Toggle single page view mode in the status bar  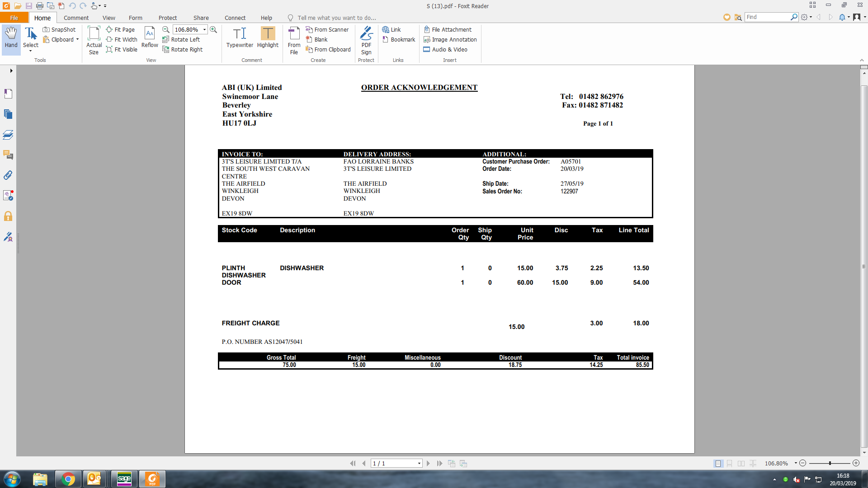718,464
